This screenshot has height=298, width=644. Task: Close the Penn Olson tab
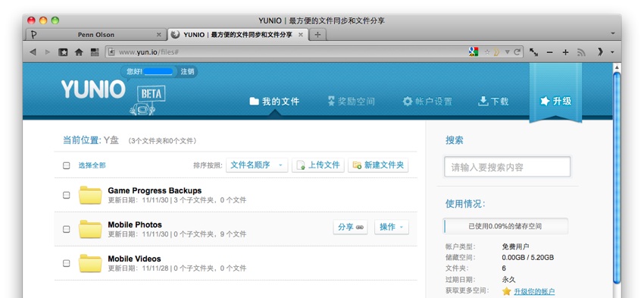tap(159, 35)
